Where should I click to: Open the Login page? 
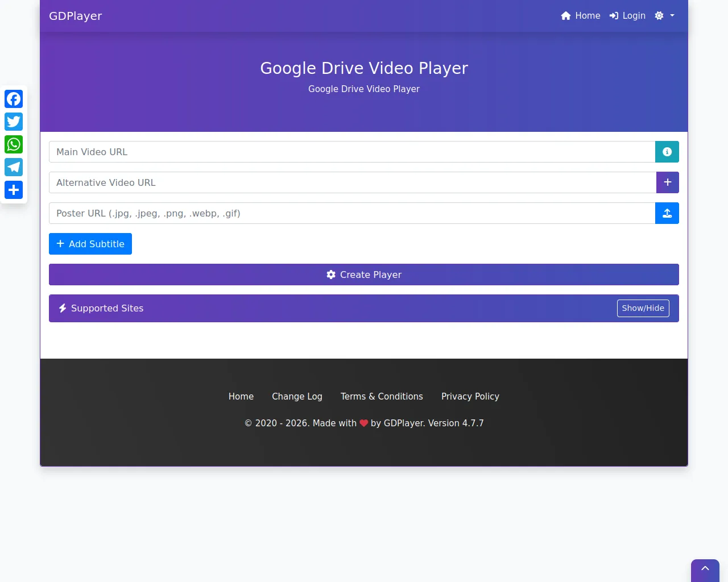click(627, 16)
